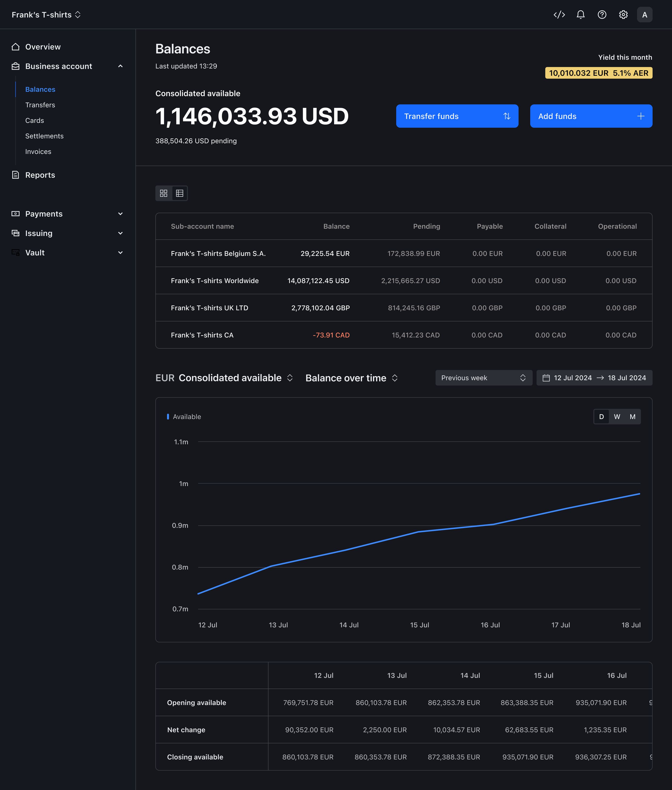Open Invoices page
The width and height of the screenshot is (672, 790).
click(38, 151)
